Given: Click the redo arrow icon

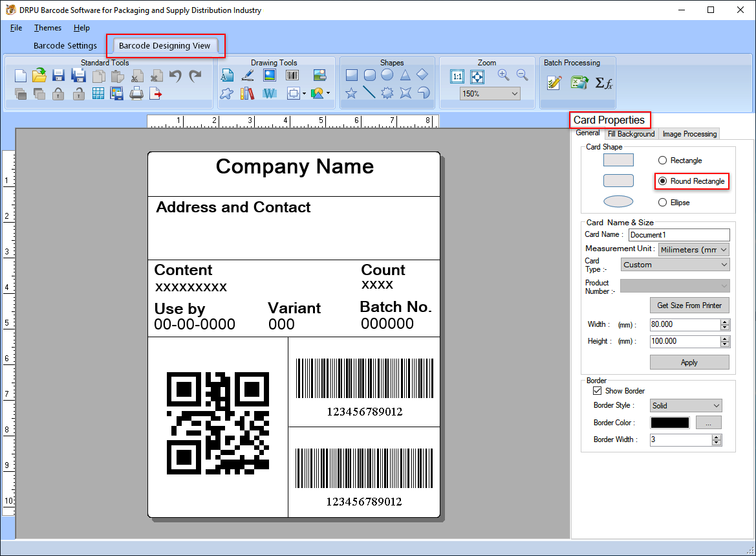Looking at the screenshot, I should coord(195,76).
